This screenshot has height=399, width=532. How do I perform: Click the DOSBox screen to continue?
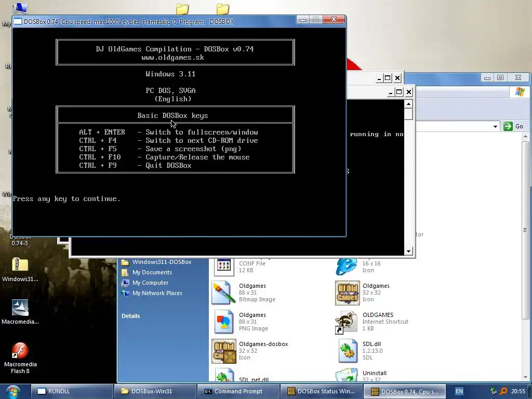click(179, 131)
